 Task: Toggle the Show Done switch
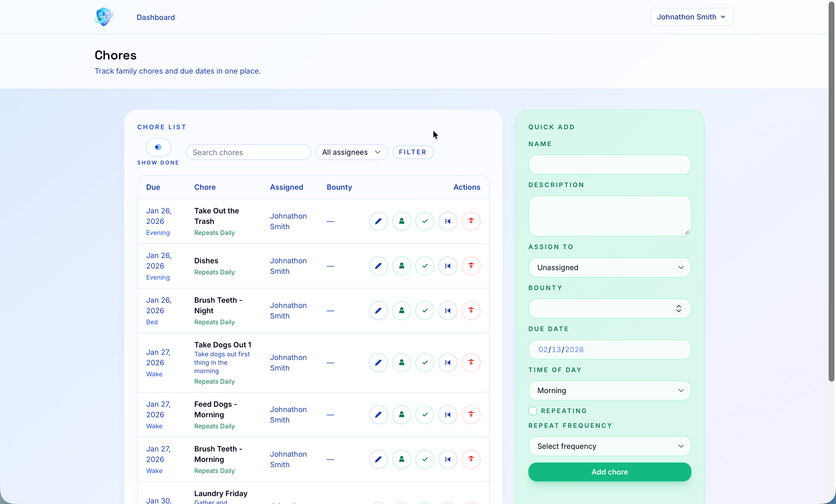point(158,147)
